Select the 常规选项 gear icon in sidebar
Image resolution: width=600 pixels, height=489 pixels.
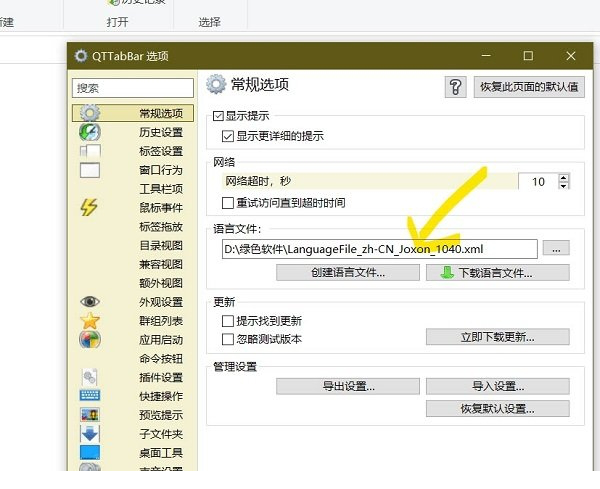tap(90, 113)
